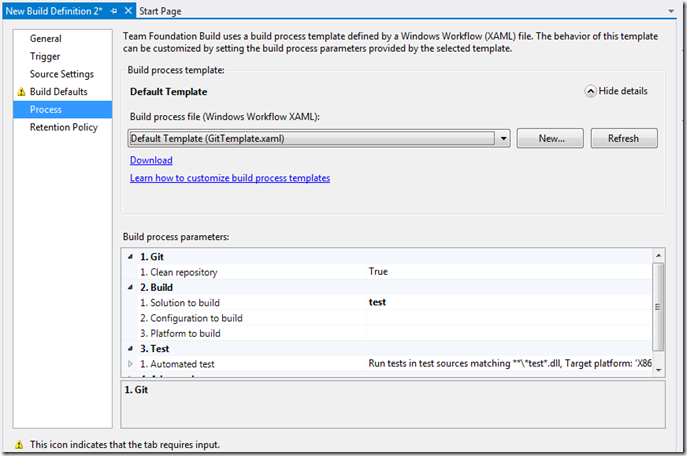Select the New Build Definition 2 tab
The height and width of the screenshot is (456, 687).
(54, 11)
